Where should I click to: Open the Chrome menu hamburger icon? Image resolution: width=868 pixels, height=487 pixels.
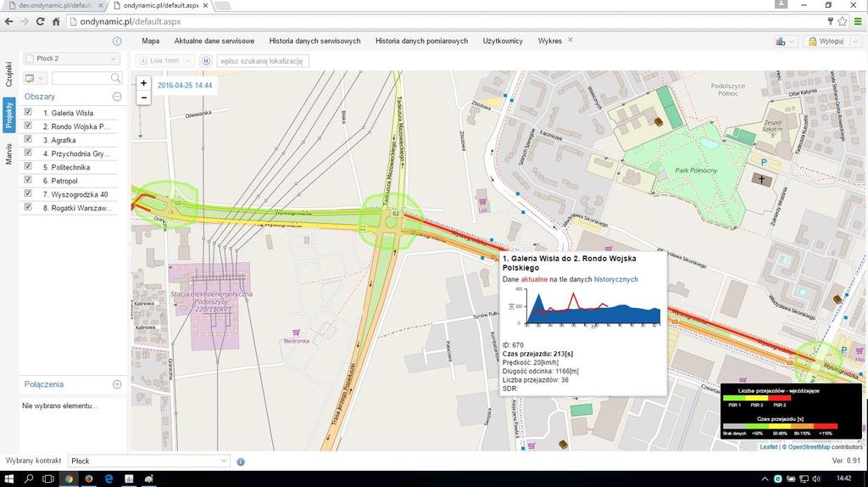[858, 21]
